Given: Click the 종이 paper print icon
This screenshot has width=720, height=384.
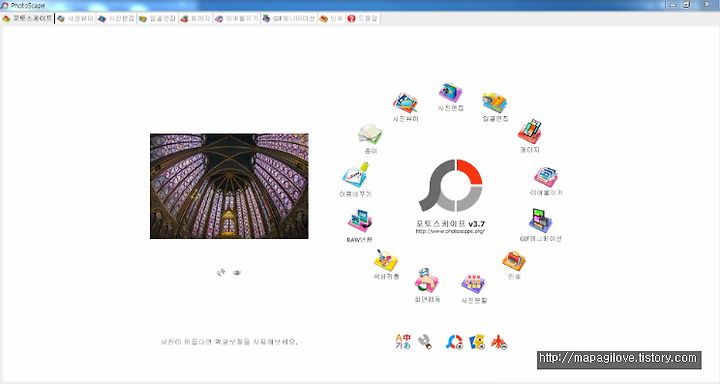Looking at the screenshot, I should (370, 134).
